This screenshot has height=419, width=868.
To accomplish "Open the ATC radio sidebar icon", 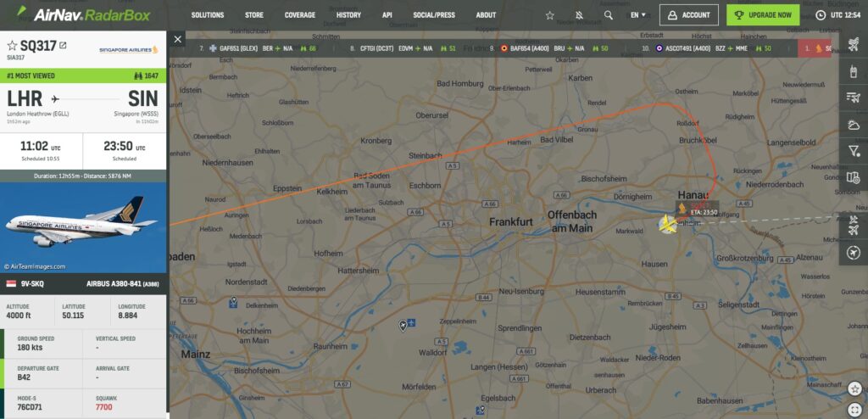I will tap(853, 71).
